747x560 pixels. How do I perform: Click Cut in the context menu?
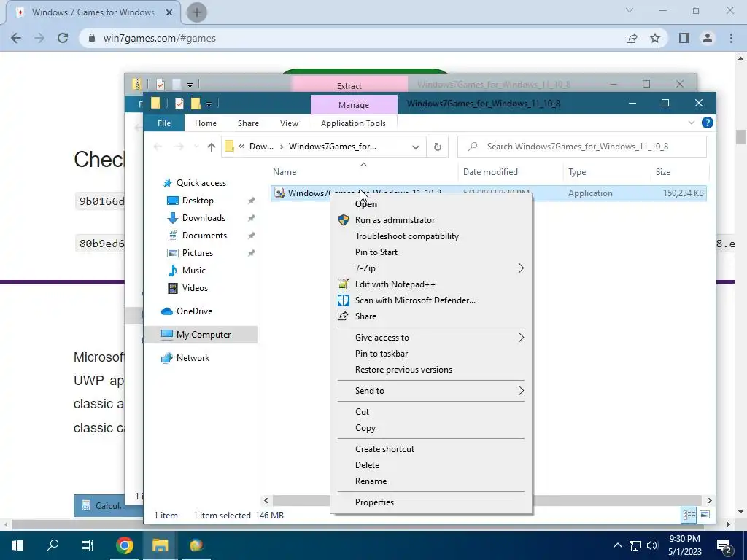pos(362,412)
